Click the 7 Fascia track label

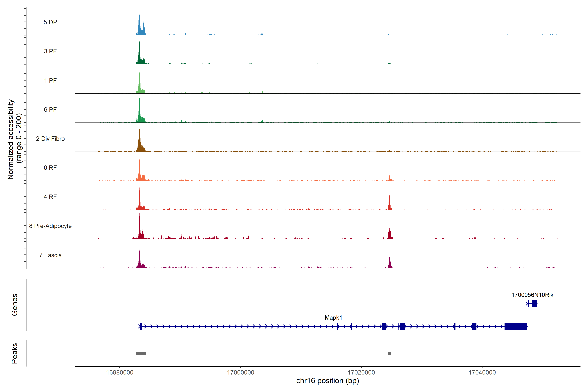tap(50, 255)
